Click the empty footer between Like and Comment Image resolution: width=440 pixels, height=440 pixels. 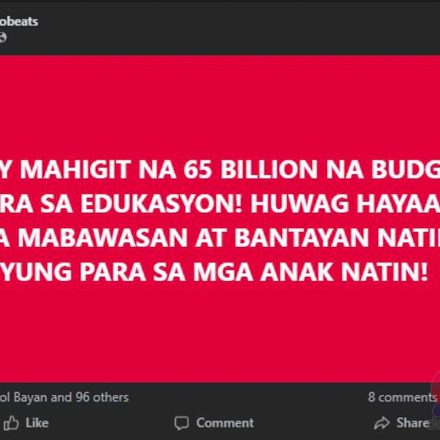[x=112, y=423]
